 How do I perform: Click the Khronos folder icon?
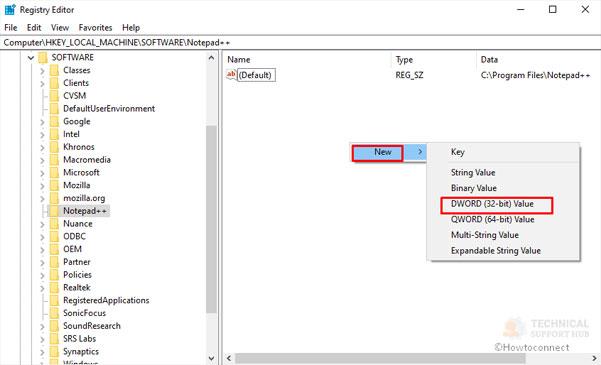(x=54, y=147)
